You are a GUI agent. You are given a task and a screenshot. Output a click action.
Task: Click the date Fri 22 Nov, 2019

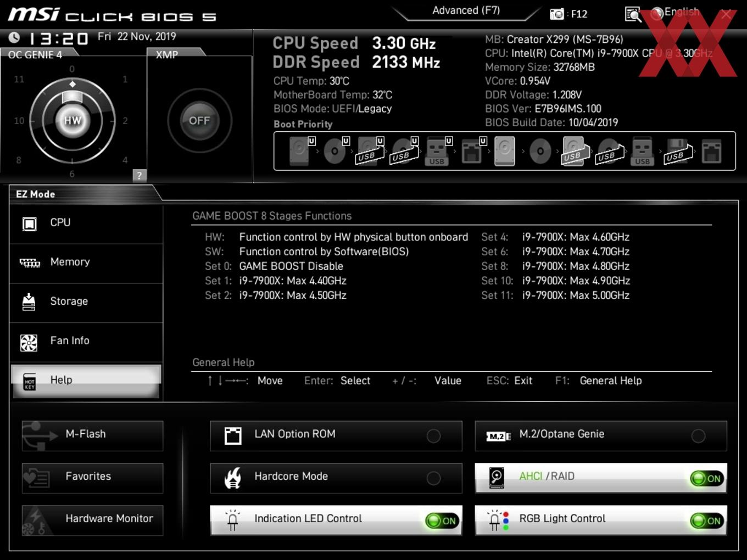pyautogui.click(x=137, y=36)
